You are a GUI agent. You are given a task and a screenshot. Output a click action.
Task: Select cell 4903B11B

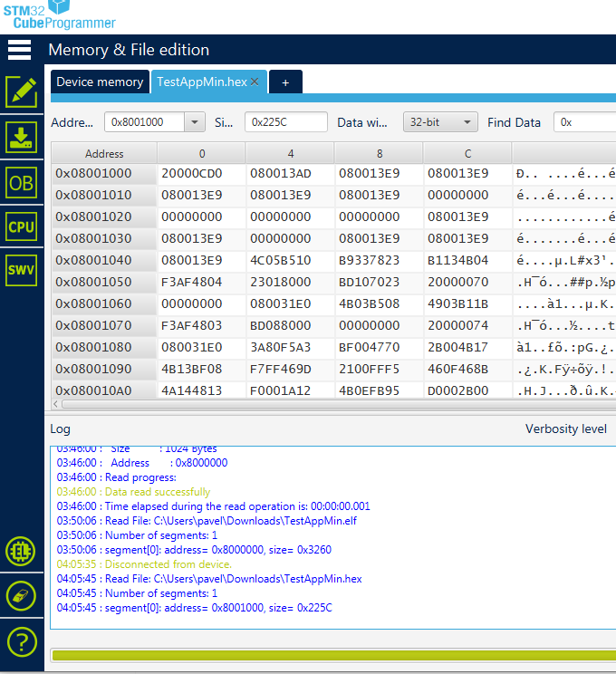[467, 303]
